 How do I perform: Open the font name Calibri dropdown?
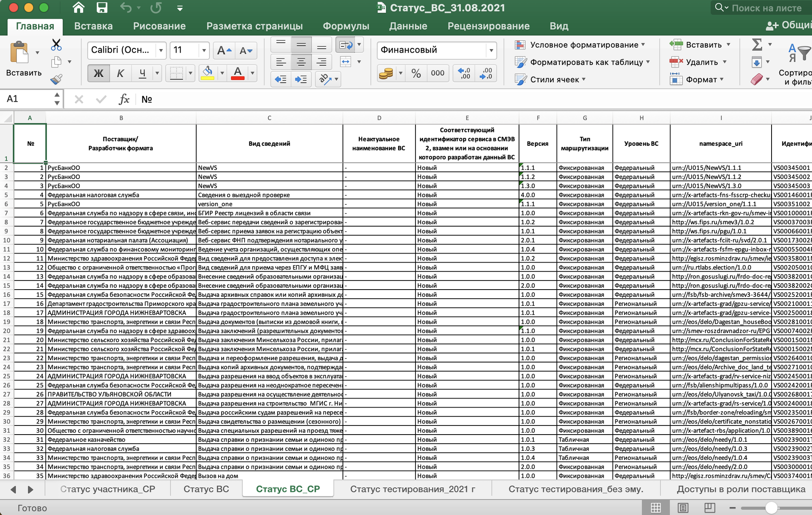161,50
